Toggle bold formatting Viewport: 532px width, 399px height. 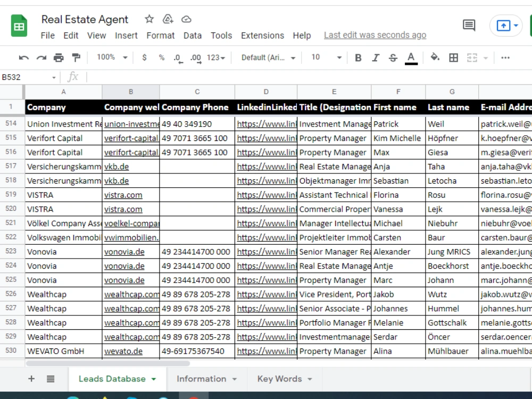coord(358,57)
